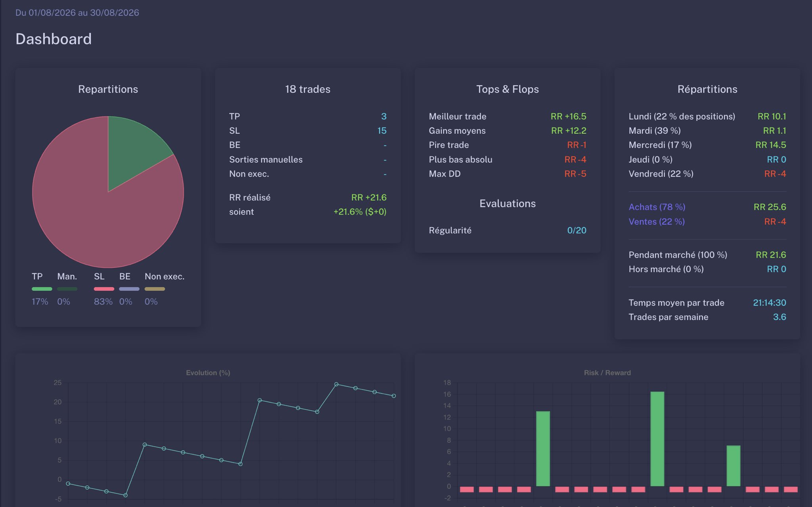
Task: Click 'Gains moyens' RR +12.2 value
Action: pos(569,131)
